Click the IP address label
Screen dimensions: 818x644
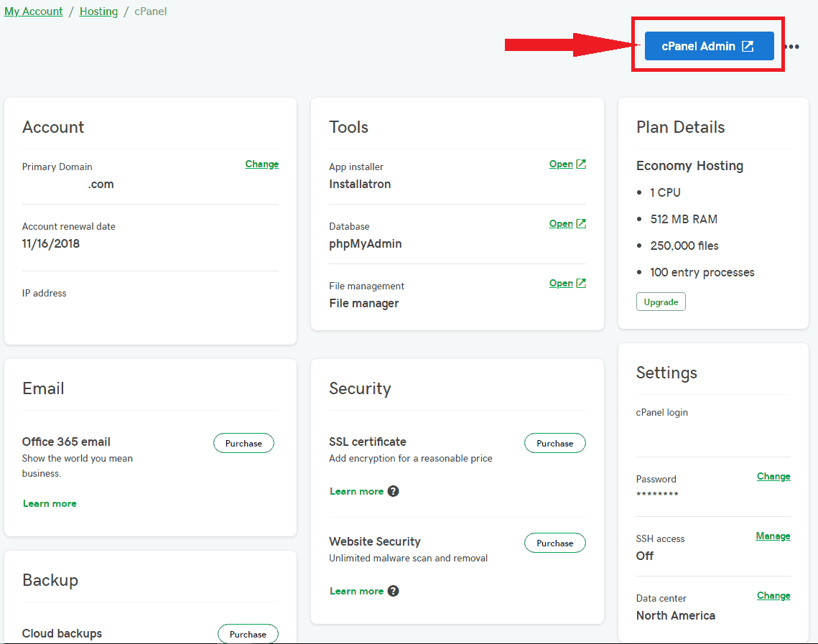pyautogui.click(x=45, y=293)
